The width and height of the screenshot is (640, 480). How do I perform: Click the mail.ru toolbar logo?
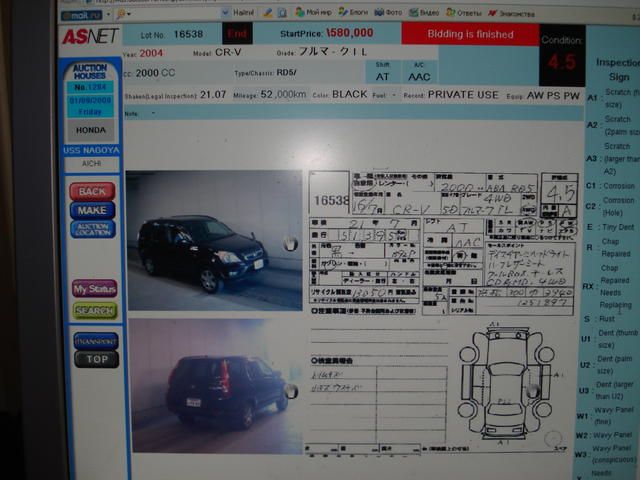click(x=82, y=16)
